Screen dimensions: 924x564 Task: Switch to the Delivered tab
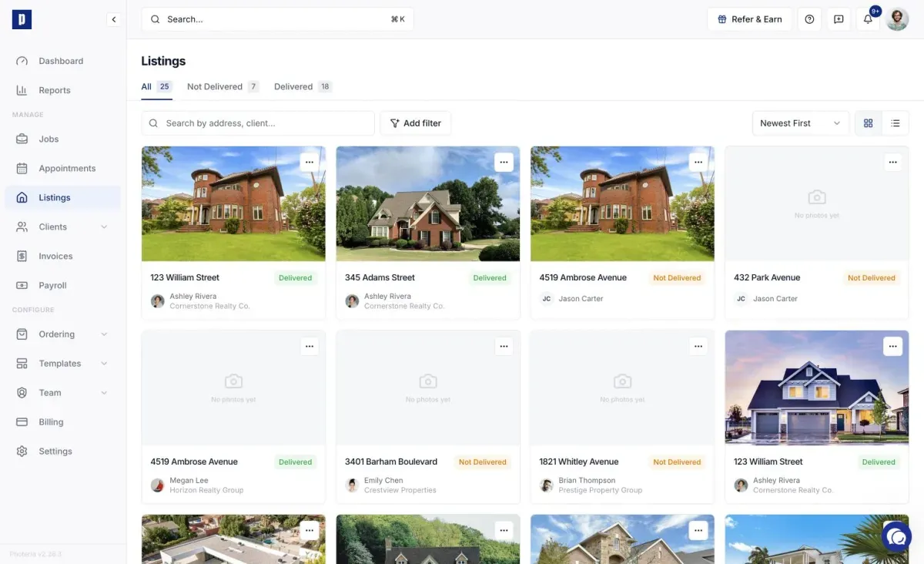pyautogui.click(x=303, y=86)
